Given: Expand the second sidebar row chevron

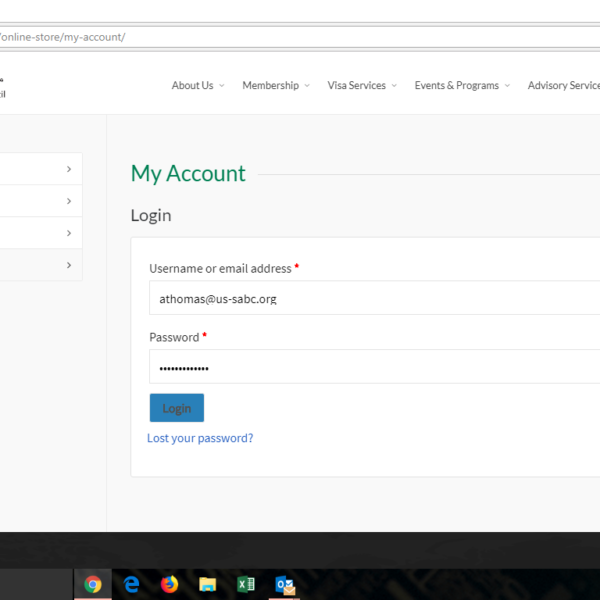Looking at the screenshot, I should click(x=68, y=201).
